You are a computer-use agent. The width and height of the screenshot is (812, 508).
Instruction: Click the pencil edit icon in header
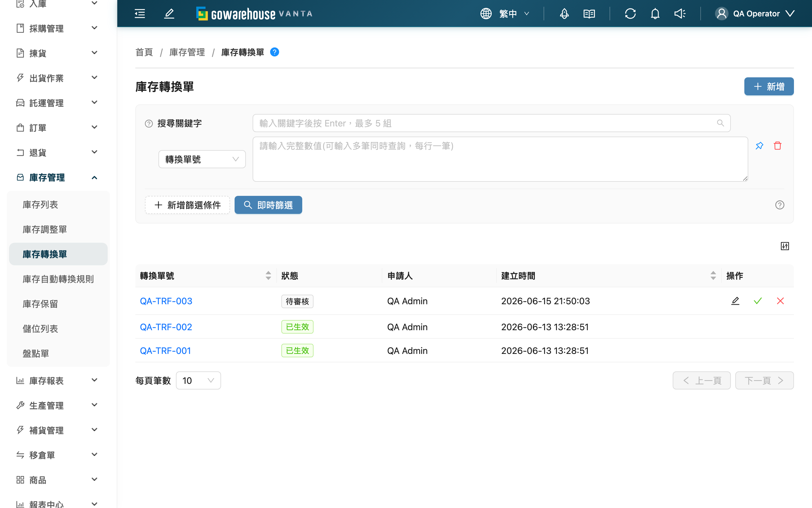[x=169, y=14]
